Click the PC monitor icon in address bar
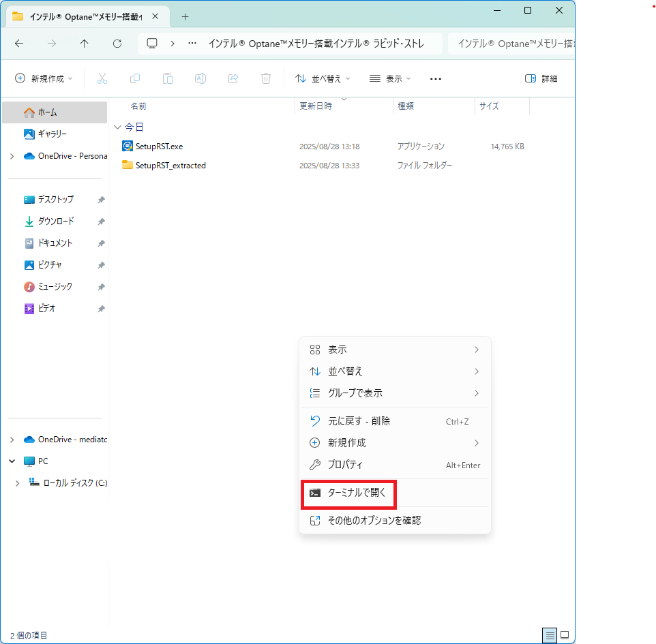This screenshot has width=656, height=644. [152, 44]
